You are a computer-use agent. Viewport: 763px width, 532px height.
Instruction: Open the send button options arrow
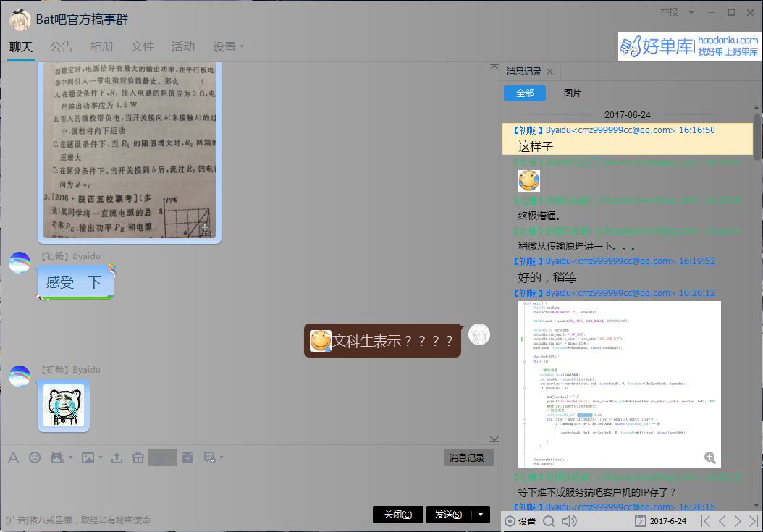[x=481, y=515]
